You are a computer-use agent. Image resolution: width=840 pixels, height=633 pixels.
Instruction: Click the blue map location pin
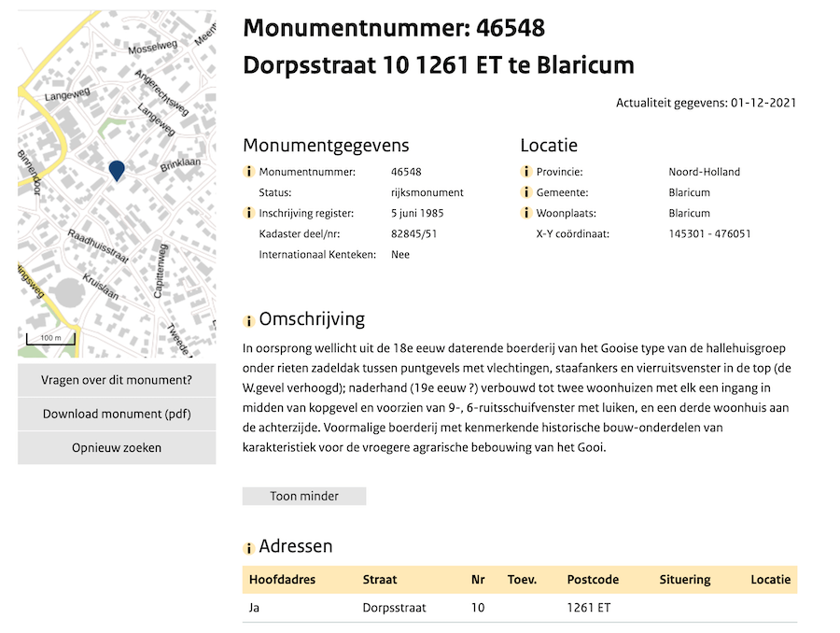coord(117,170)
